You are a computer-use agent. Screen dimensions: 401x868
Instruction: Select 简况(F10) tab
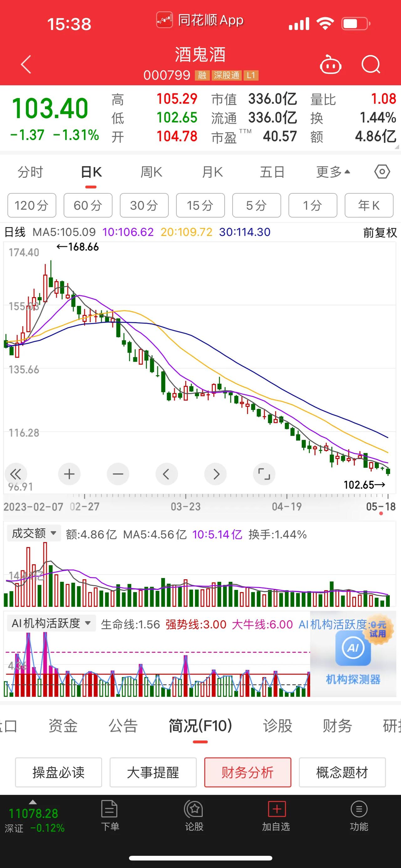[200, 725]
